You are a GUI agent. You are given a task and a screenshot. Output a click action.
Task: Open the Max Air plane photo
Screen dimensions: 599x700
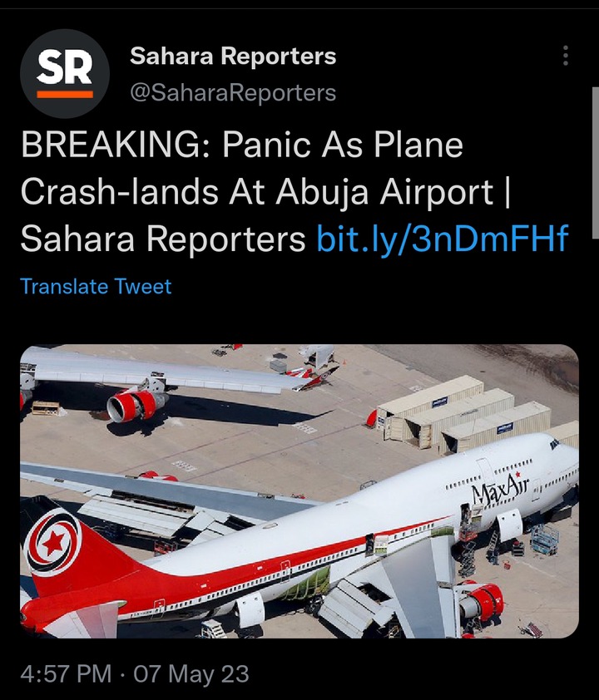pos(299,491)
